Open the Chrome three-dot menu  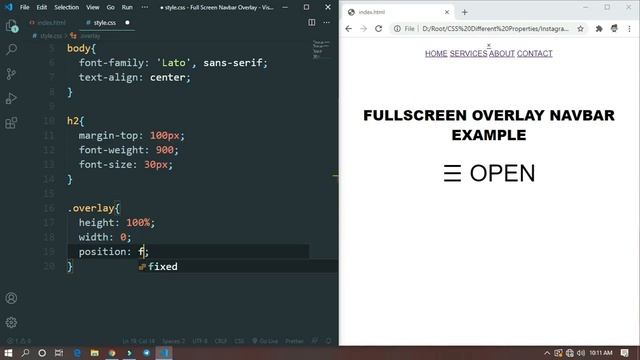point(629,29)
